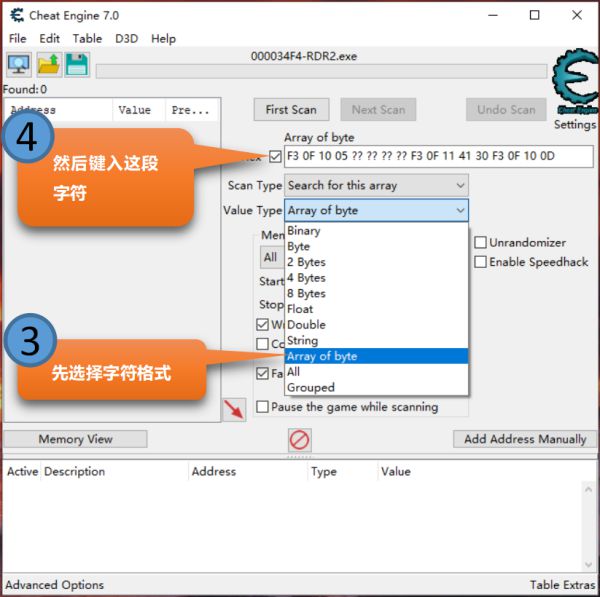The width and height of the screenshot is (600, 597).
Task: Choose String from the value type list
Action: 302,340
